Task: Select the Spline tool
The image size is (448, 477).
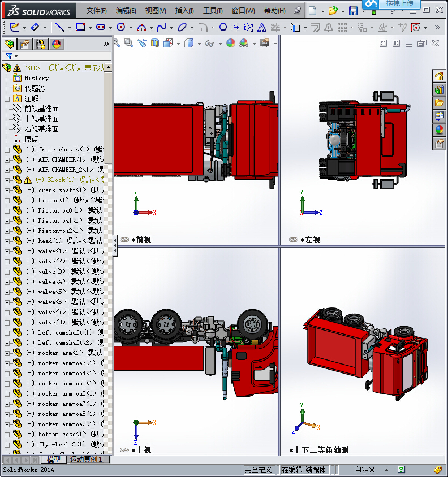Action: (162, 27)
